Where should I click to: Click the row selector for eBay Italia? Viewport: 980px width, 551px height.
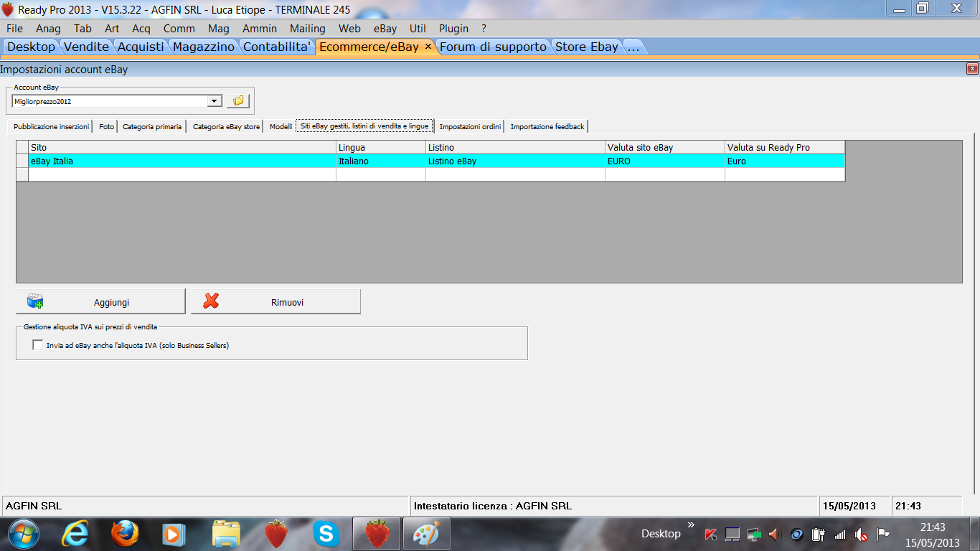point(22,161)
